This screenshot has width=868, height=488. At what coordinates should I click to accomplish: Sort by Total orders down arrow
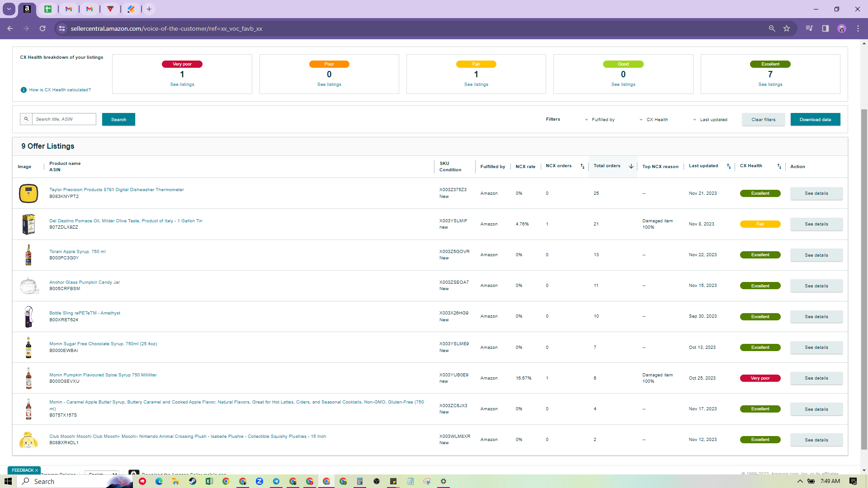pyautogui.click(x=631, y=166)
